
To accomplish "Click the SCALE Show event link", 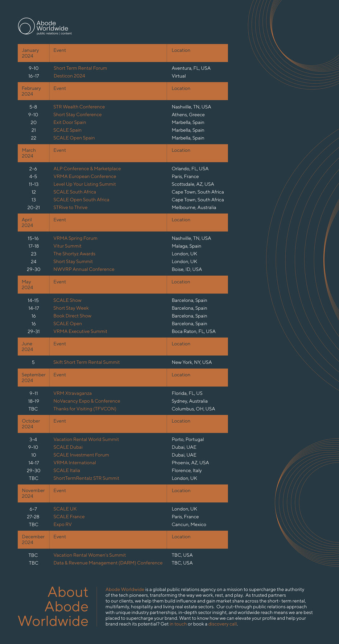I will pyautogui.click(x=67, y=301).
